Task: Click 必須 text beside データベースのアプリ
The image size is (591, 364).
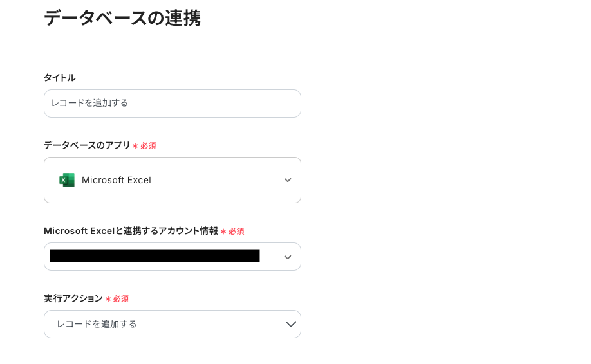Action: pos(148,146)
